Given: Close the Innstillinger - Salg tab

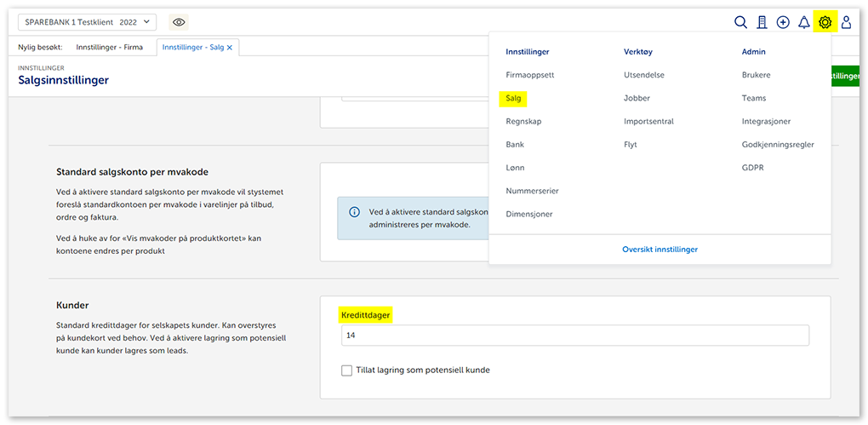Looking at the screenshot, I should pyautogui.click(x=230, y=48).
